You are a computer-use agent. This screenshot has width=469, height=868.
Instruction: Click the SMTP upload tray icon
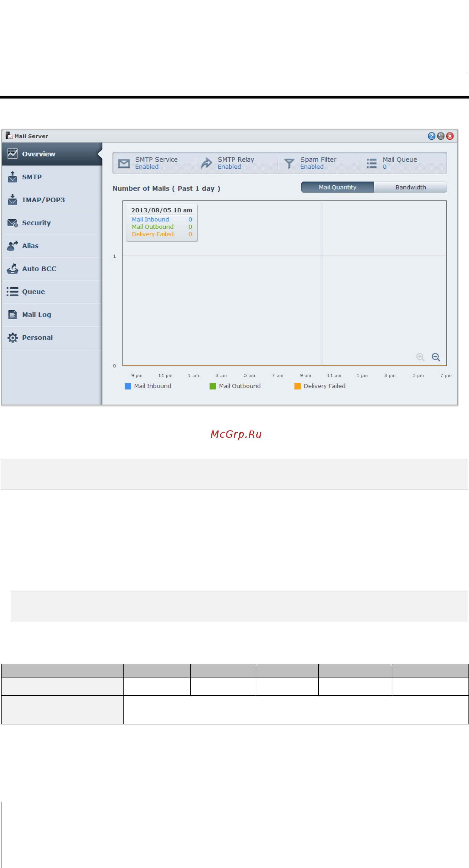pos(12,177)
